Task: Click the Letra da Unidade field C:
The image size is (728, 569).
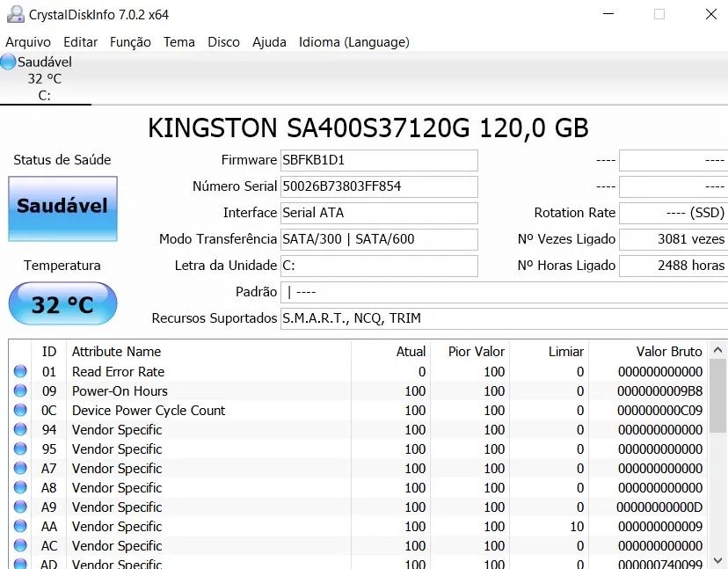Action: tap(379, 266)
